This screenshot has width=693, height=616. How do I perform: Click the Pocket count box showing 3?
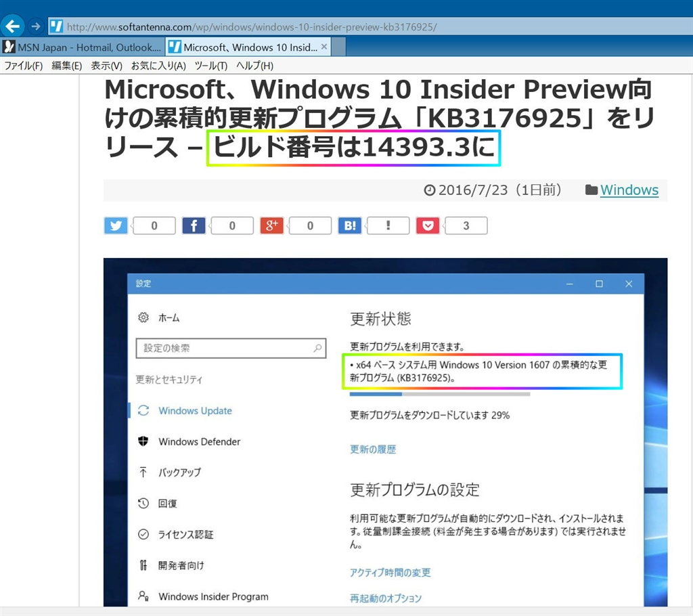pos(466,225)
